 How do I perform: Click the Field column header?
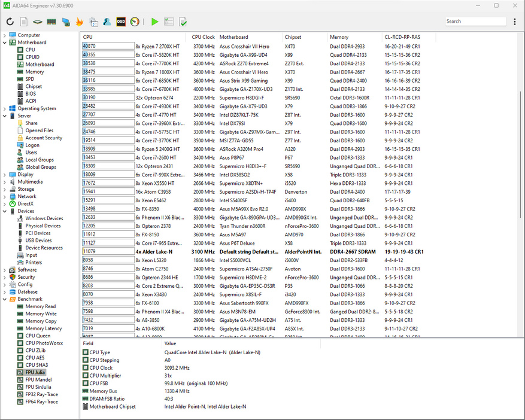121,343
